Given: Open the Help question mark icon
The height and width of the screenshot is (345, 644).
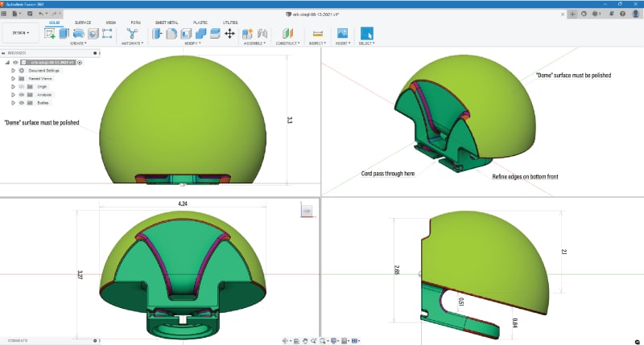Looking at the screenshot, I should tap(622, 14).
